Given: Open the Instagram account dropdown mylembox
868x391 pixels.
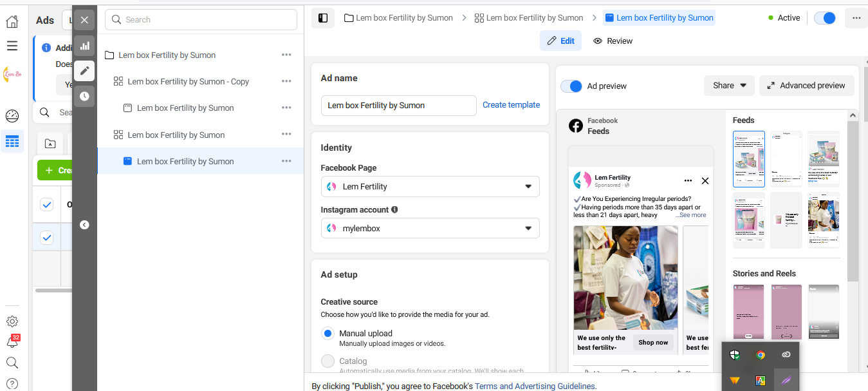Looking at the screenshot, I should [x=430, y=228].
